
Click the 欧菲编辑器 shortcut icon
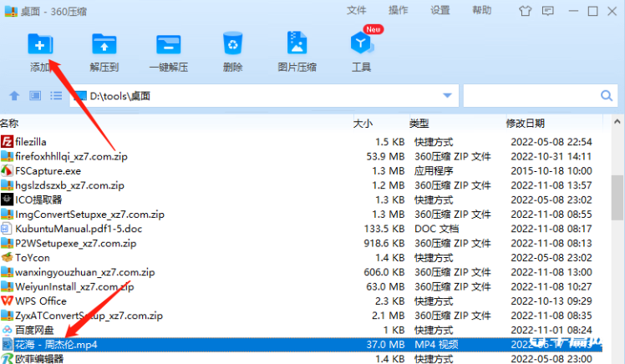pyautogui.click(x=7, y=358)
